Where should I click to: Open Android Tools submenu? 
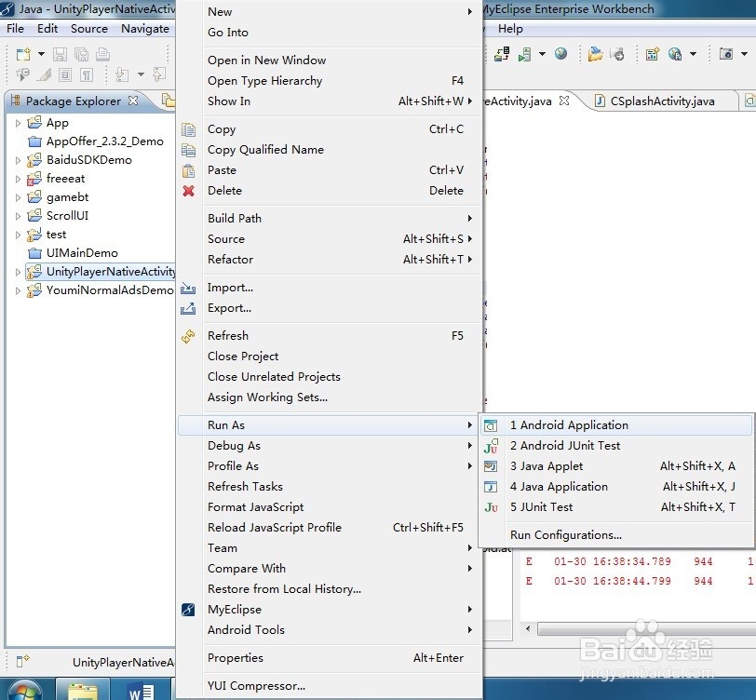[331, 630]
